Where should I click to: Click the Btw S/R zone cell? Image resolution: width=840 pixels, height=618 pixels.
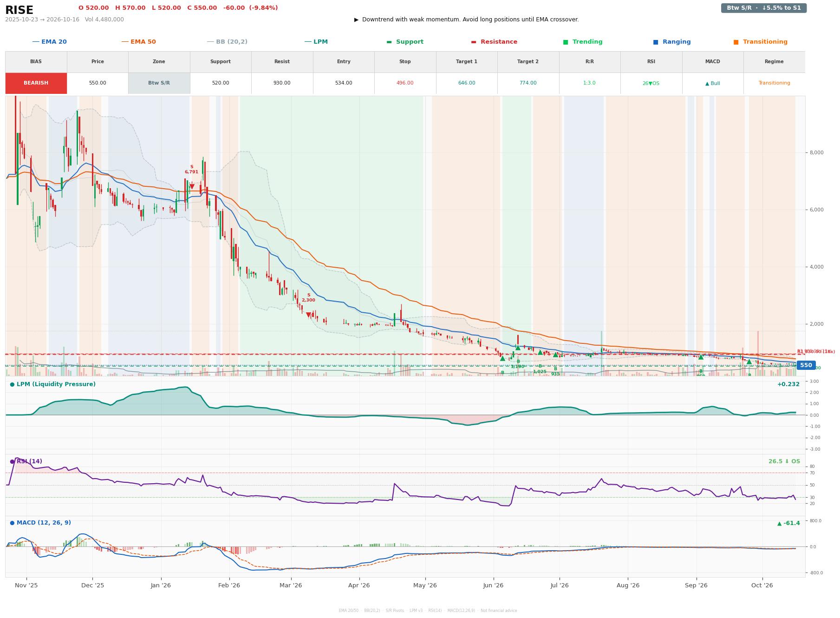click(x=159, y=83)
